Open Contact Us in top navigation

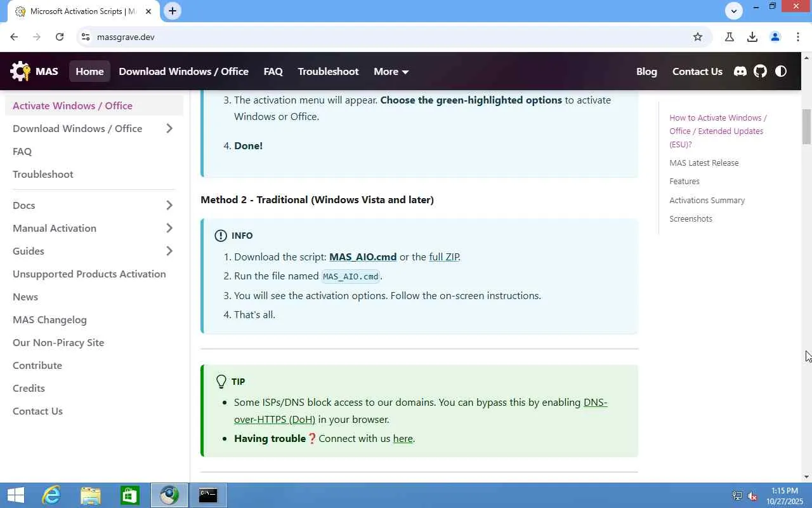click(x=697, y=71)
